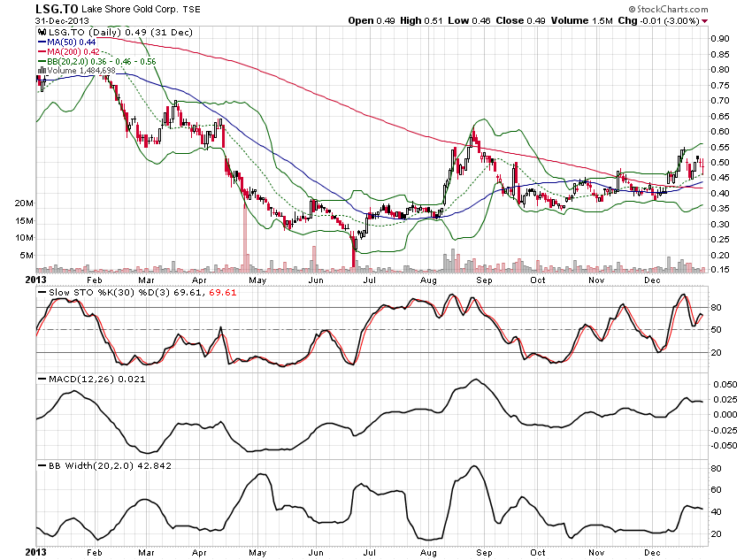Click the 5M volume axis label
Viewport: 752px width, 560px height.
tap(27, 255)
